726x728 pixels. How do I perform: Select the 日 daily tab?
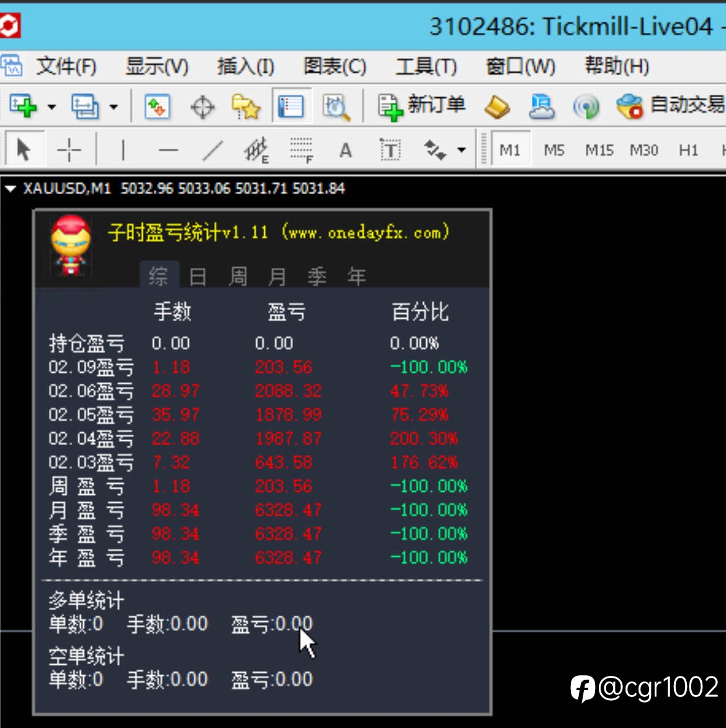pyautogui.click(x=198, y=276)
